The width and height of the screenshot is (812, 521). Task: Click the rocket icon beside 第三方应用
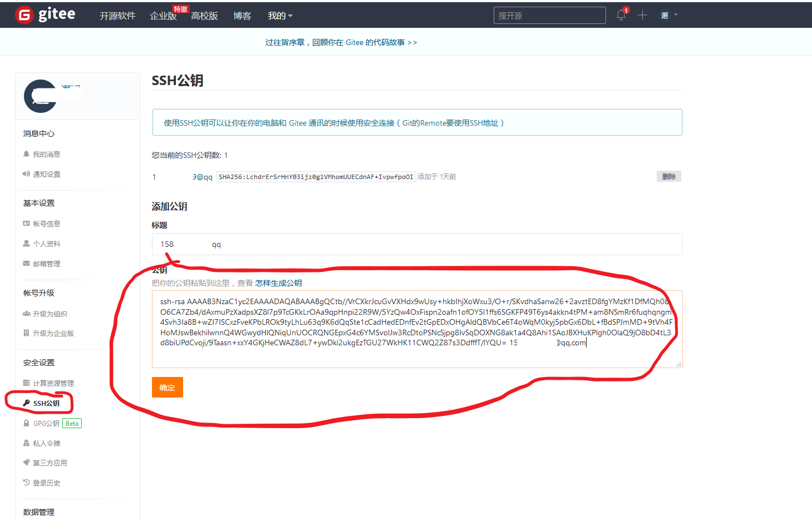(26, 463)
